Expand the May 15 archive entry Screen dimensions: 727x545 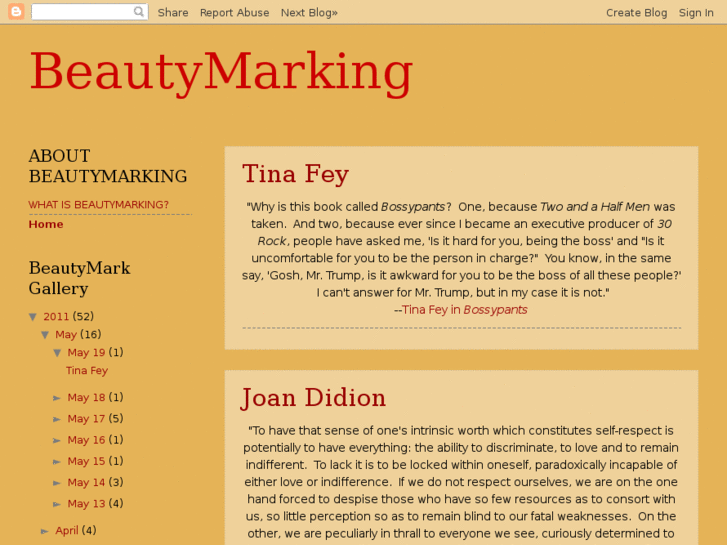coord(57,462)
